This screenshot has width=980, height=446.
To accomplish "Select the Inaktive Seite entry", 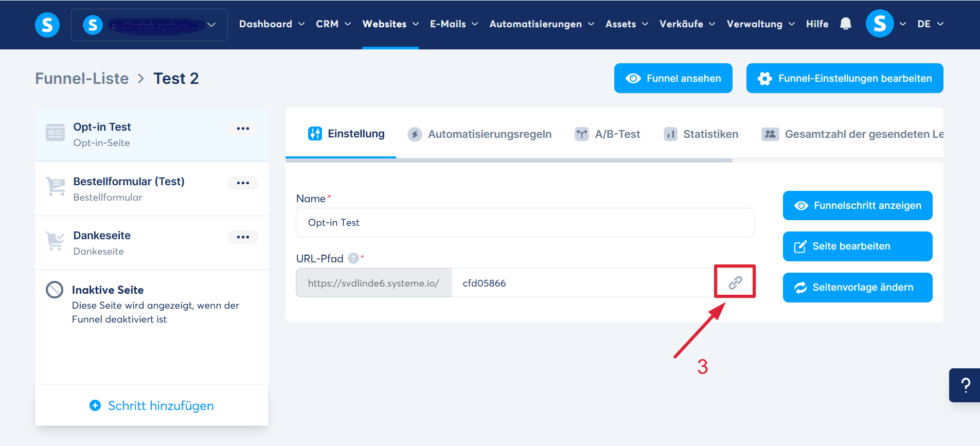I will [152, 304].
